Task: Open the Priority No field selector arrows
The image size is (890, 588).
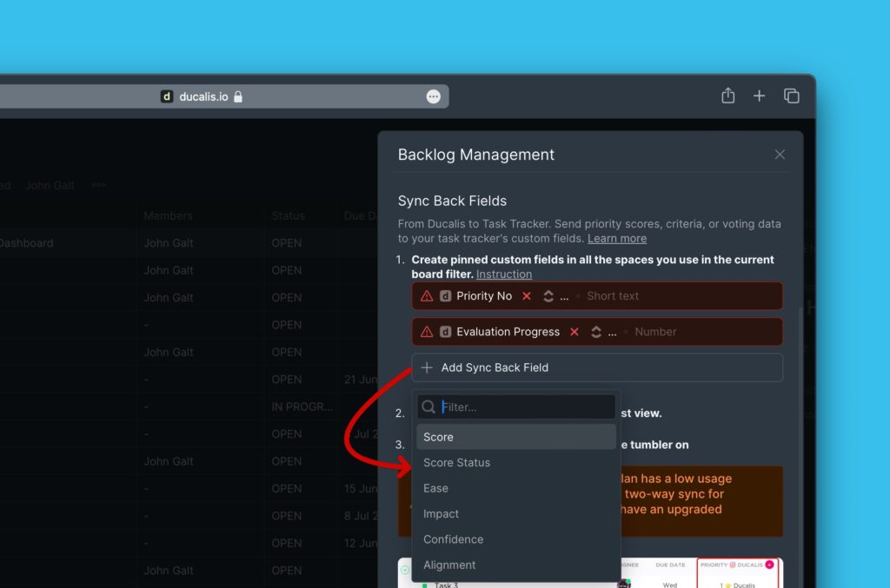Action: click(548, 296)
